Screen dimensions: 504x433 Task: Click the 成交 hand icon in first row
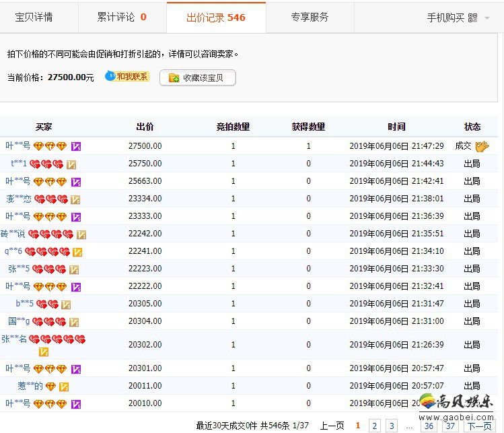tap(482, 145)
